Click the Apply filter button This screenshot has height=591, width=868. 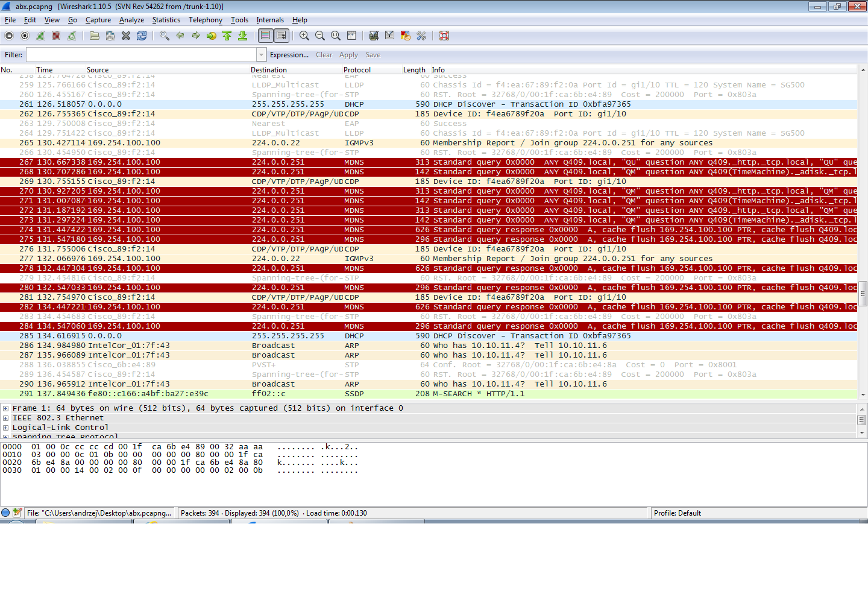coord(348,55)
